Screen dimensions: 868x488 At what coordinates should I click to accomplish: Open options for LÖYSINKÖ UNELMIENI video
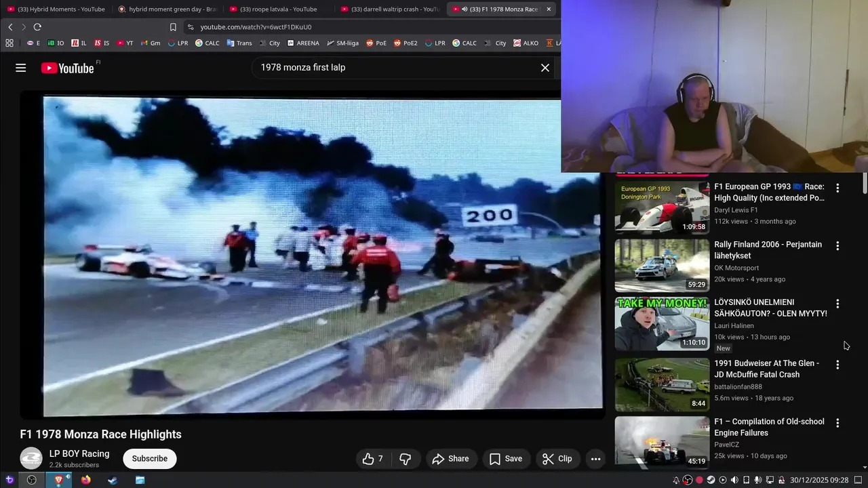click(837, 304)
